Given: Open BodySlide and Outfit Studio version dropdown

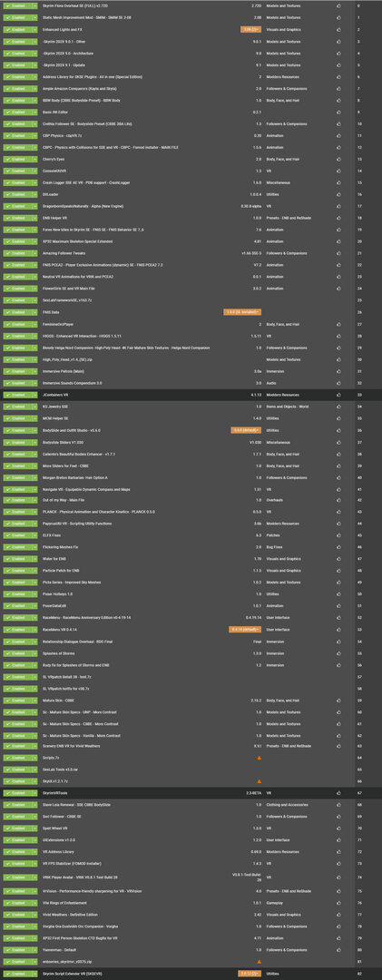Looking at the screenshot, I should coord(246,430).
